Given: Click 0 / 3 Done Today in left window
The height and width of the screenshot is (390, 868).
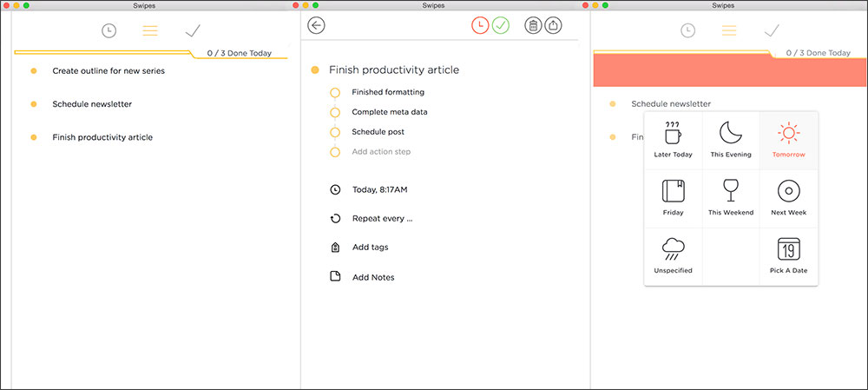Looking at the screenshot, I should 240,53.
